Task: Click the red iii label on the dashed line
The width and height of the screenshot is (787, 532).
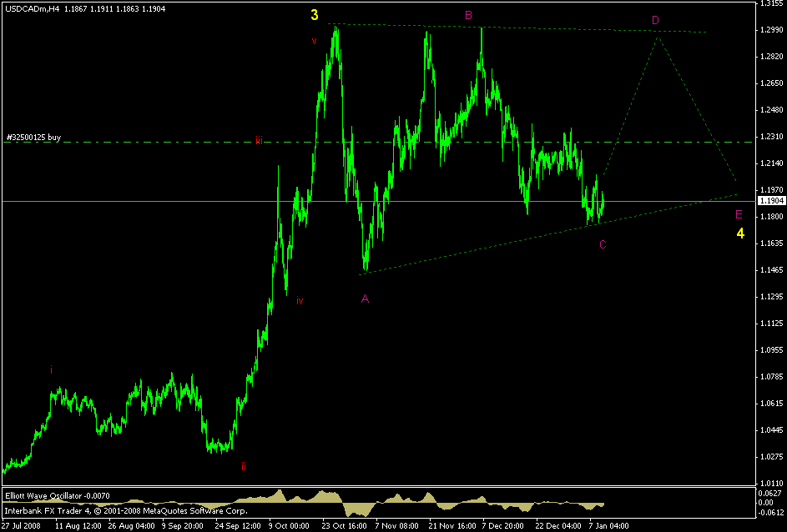Action: (260, 141)
